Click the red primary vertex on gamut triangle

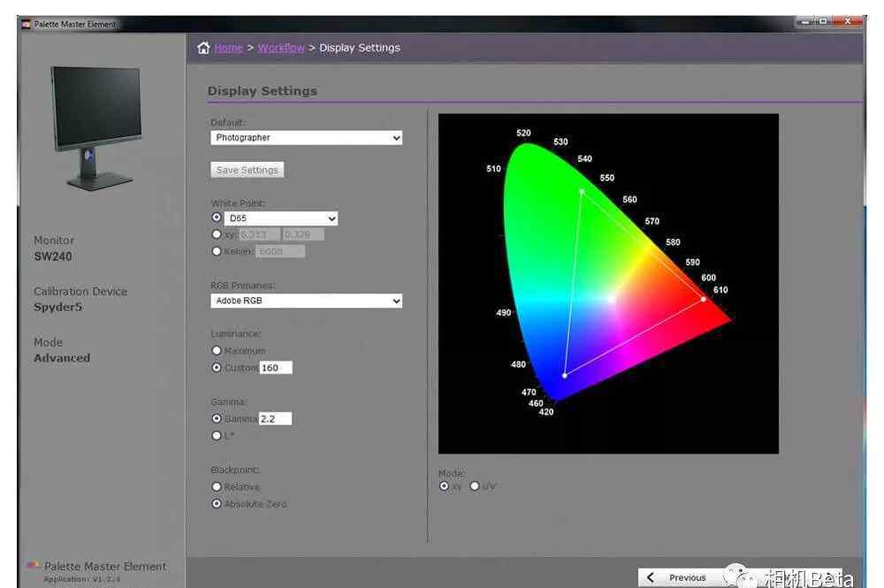coord(703,299)
